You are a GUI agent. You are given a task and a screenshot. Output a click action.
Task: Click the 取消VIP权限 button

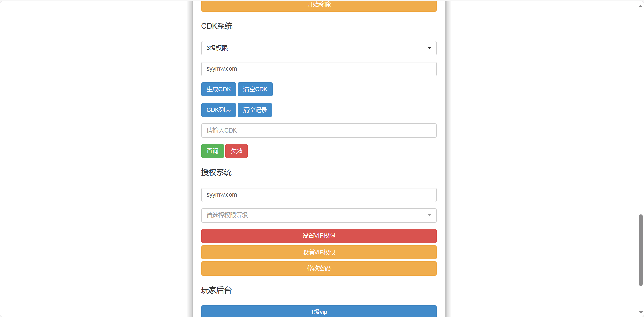coord(319,252)
